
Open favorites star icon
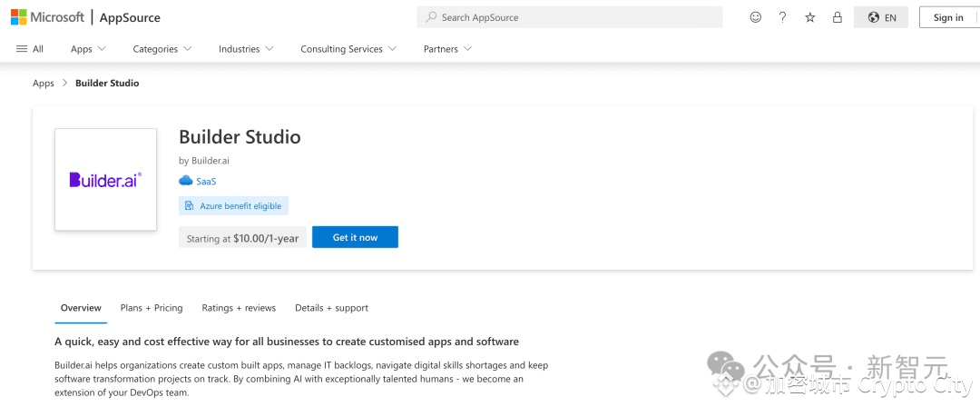pos(810,17)
